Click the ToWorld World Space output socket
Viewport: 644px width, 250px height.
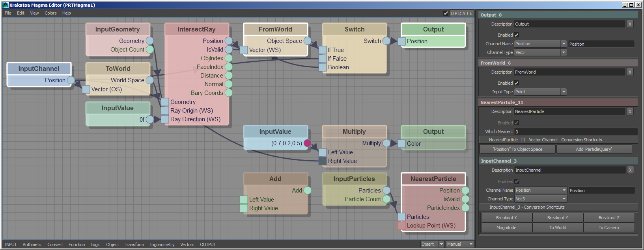(x=150, y=80)
